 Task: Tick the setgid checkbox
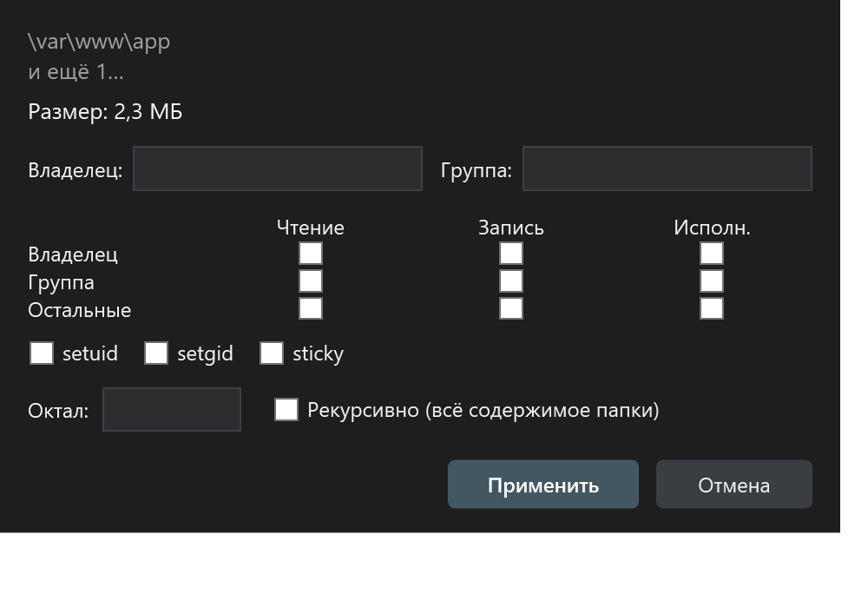(156, 353)
